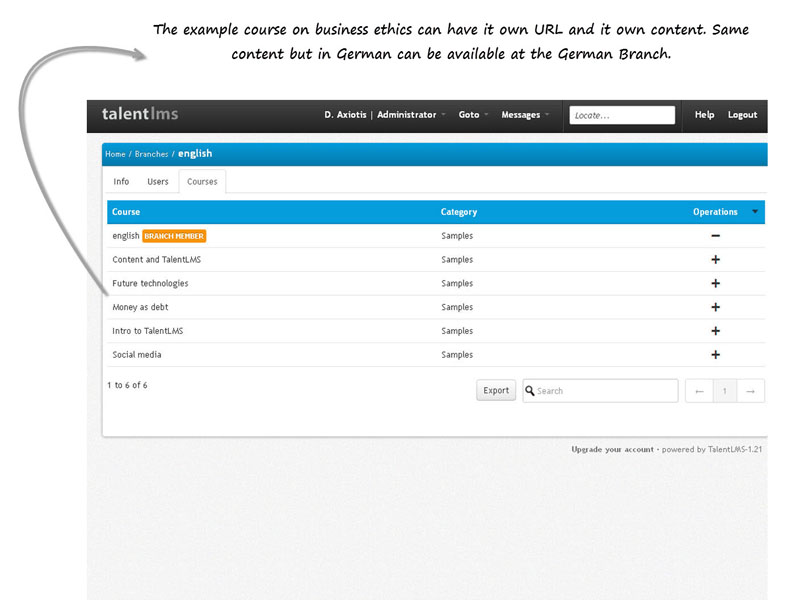Click page number 1 button
Image resolution: width=800 pixels, height=600 pixels.
click(x=724, y=391)
